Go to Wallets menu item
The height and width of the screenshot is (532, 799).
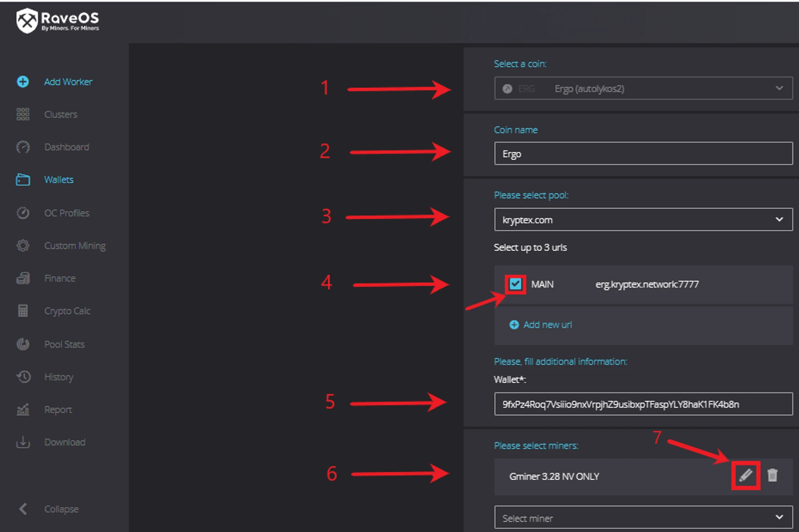(x=59, y=180)
